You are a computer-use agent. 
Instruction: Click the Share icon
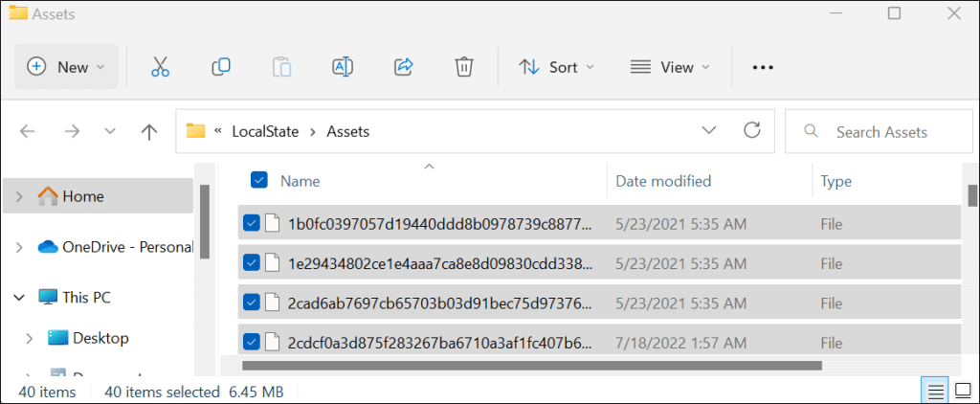[403, 67]
